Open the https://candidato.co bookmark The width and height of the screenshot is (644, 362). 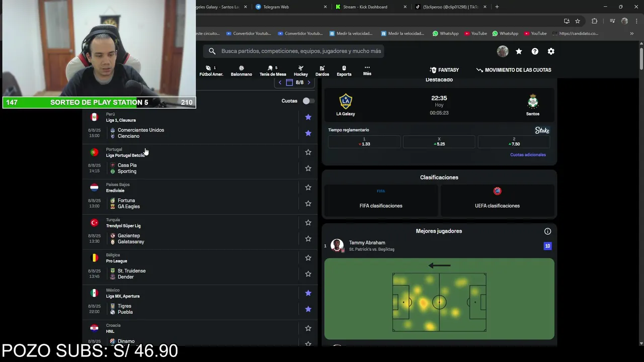(x=575, y=34)
